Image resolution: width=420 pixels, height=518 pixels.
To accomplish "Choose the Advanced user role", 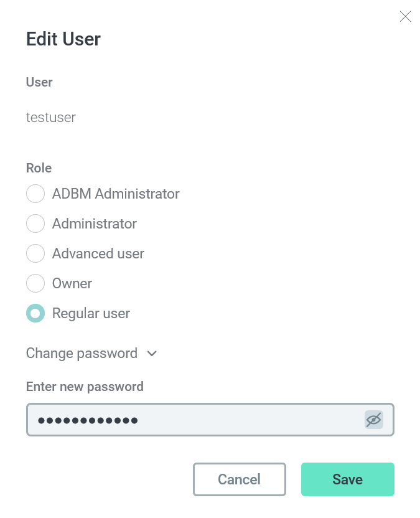I will 35,253.
